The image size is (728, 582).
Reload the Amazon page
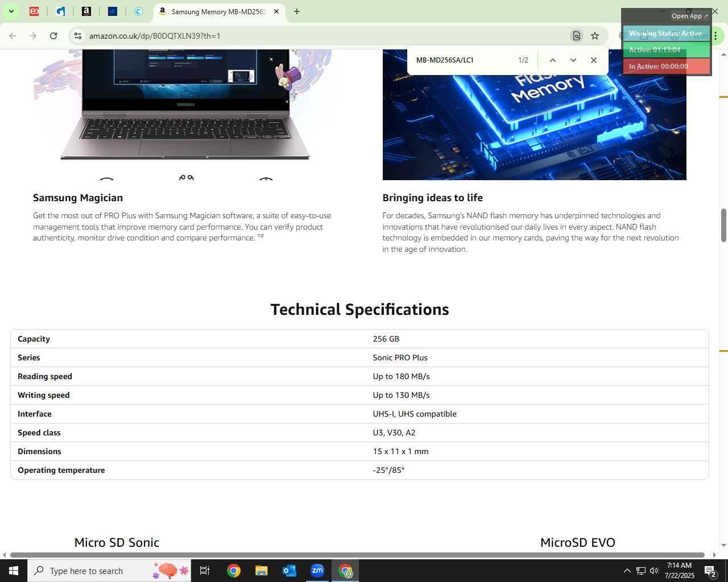(x=53, y=36)
